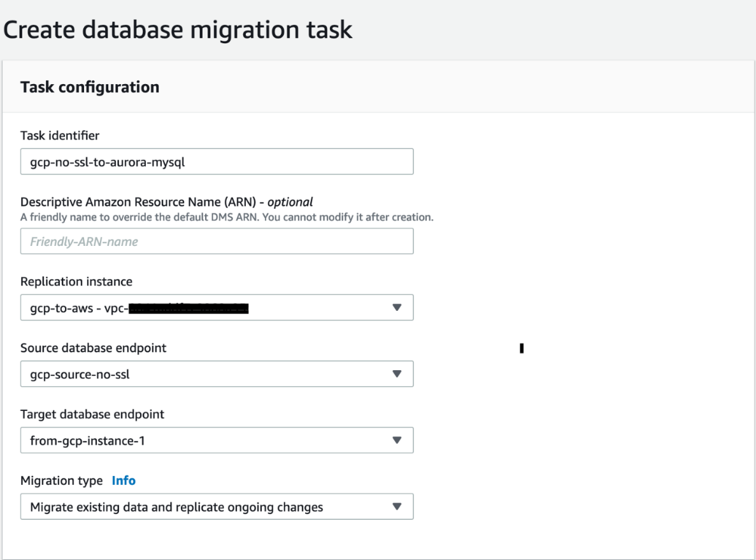
Task: Click the caret beside gcp-source-no-ssl
Action: 397,374
